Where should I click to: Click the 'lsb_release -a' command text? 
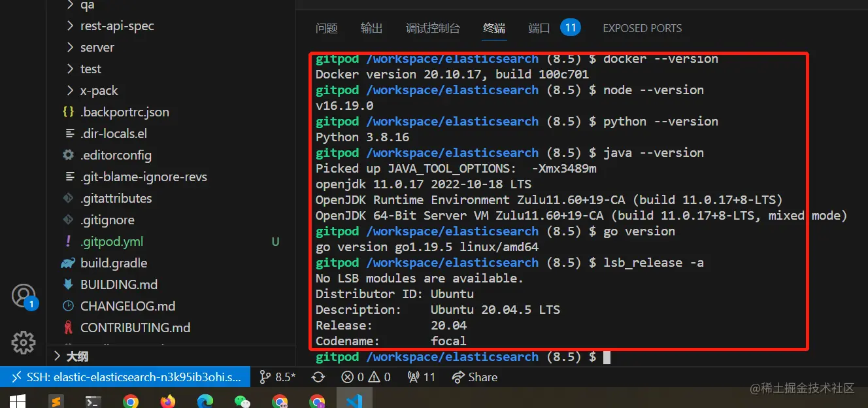click(654, 263)
